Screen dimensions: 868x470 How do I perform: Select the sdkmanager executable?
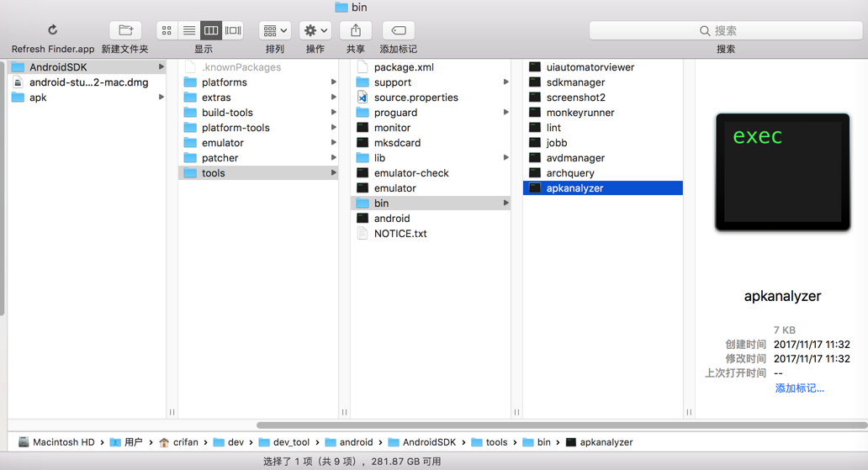pyautogui.click(x=603, y=82)
